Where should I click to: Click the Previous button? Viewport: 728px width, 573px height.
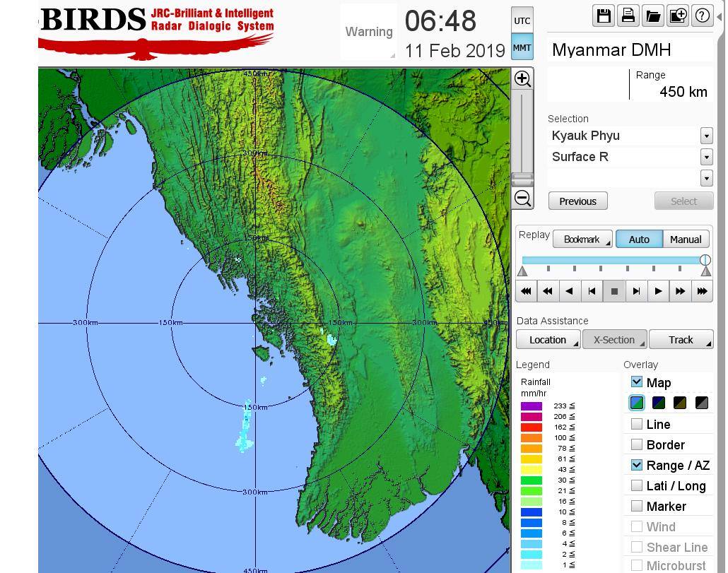(577, 201)
